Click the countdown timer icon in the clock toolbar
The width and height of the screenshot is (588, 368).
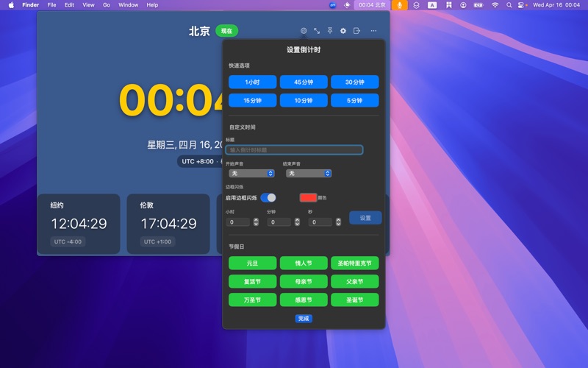(304, 31)
